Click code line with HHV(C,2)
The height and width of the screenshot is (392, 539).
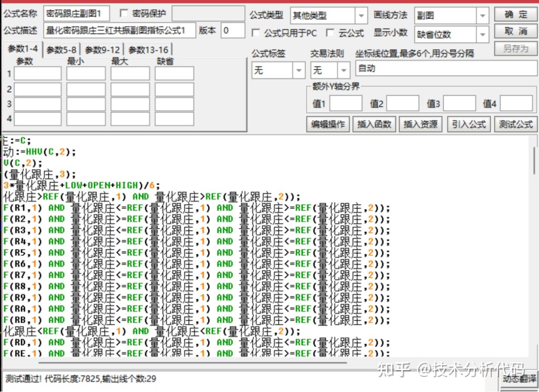pos(39,152)
